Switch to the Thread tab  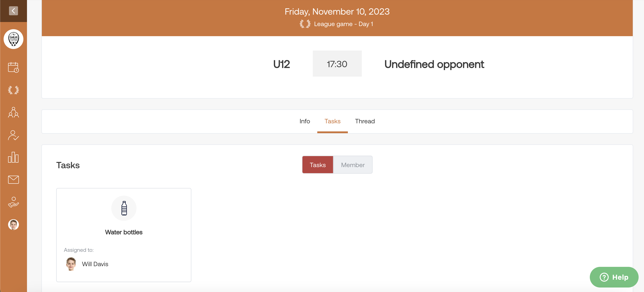[365, 121]
